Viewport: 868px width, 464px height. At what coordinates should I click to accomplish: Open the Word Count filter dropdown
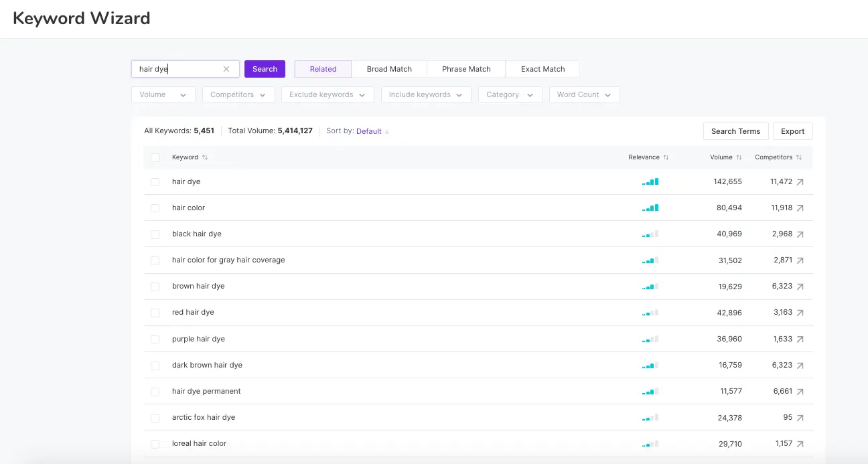584,95
